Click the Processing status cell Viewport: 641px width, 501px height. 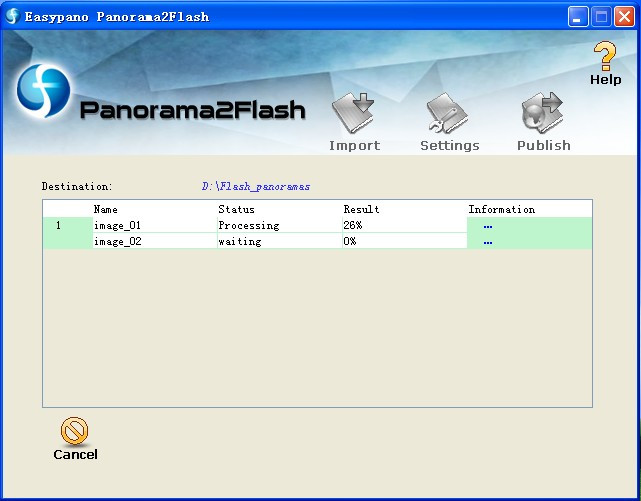[279, 225]
